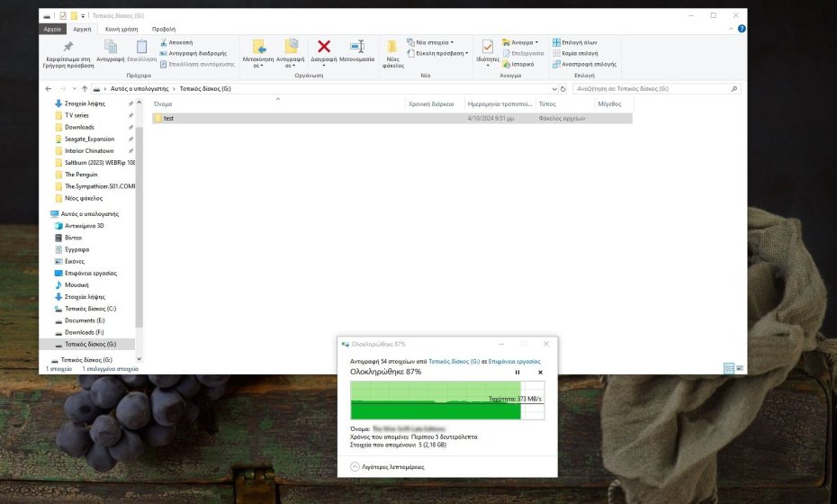Click the Back navigation arrow
Screen dimensions: 837x504
pyautogui.click(x=49, y=88)
